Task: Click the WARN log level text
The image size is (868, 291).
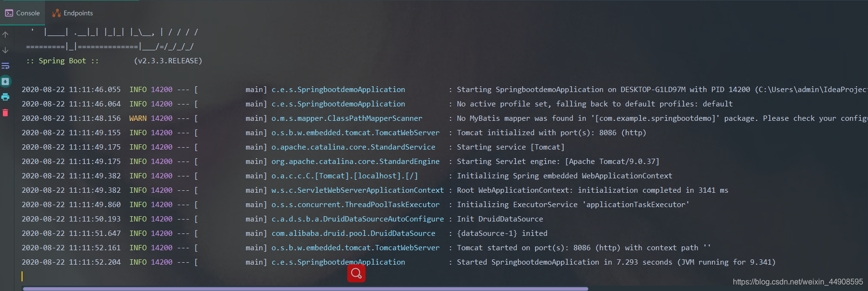Action: tap(138, 118)
